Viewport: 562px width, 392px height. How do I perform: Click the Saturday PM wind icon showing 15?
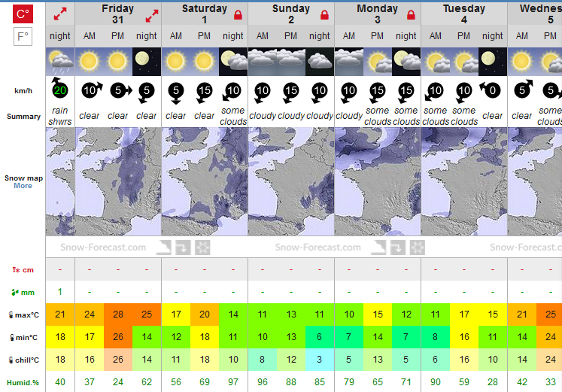point(204,92)
